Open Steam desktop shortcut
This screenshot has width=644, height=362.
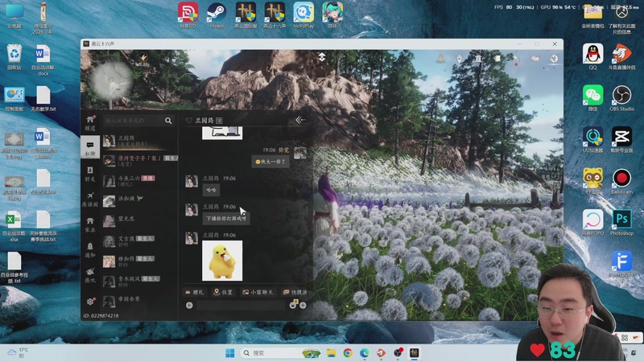click(x=217, y=15)
